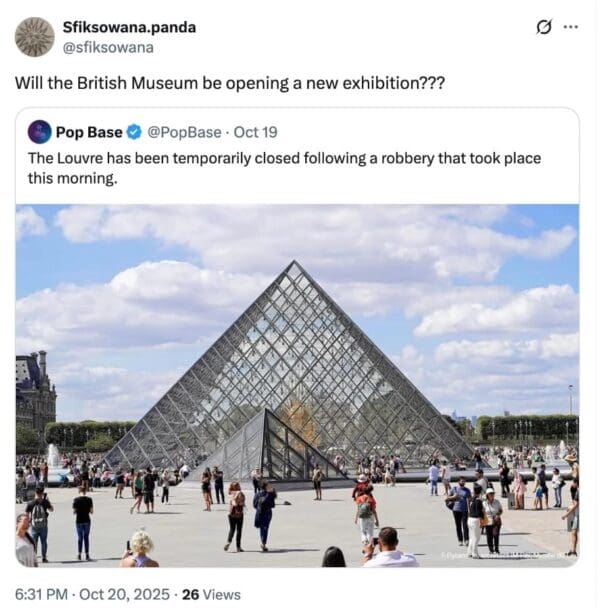Open the @sfiksowana handle link
This screenshot has height=608, width=600.
click(108, 48)
